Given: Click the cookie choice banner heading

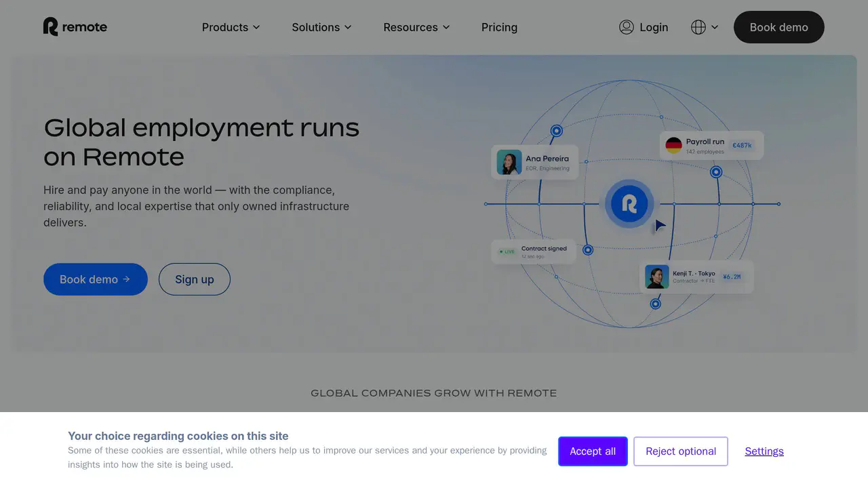Looking at the screenshot, I should click(178, 436).
